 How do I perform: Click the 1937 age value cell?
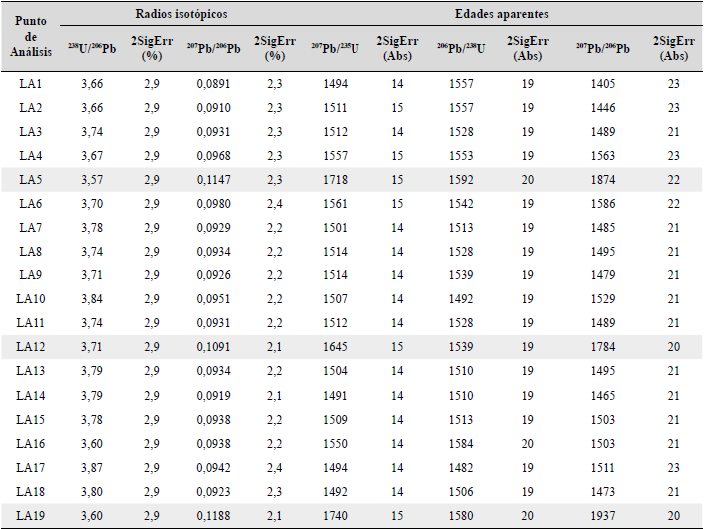click(x=602, y=515)
